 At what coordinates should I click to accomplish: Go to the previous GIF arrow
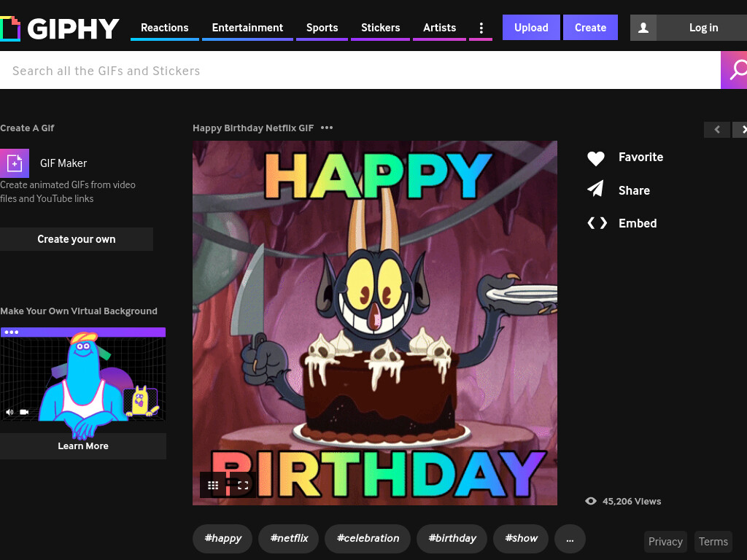pos(717,130)
